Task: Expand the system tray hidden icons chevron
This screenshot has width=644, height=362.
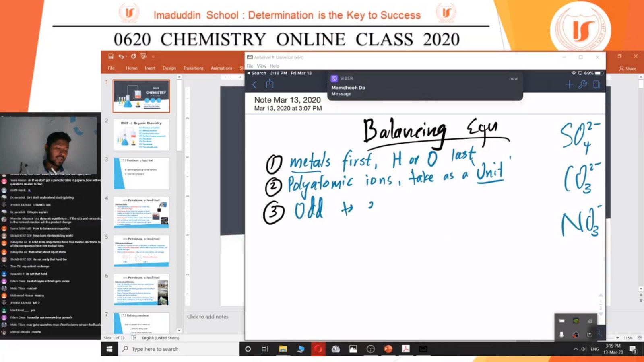Action: [x=576, y=349]
